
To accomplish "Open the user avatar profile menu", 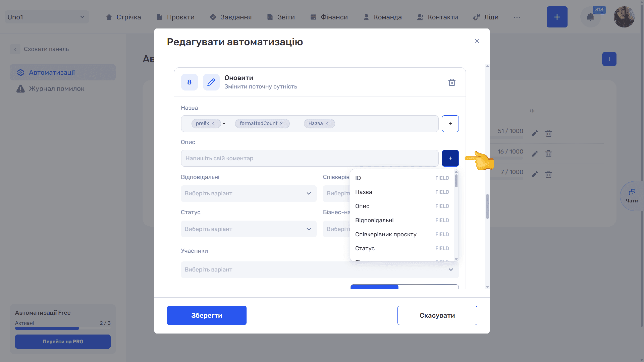I will point(624,17).
